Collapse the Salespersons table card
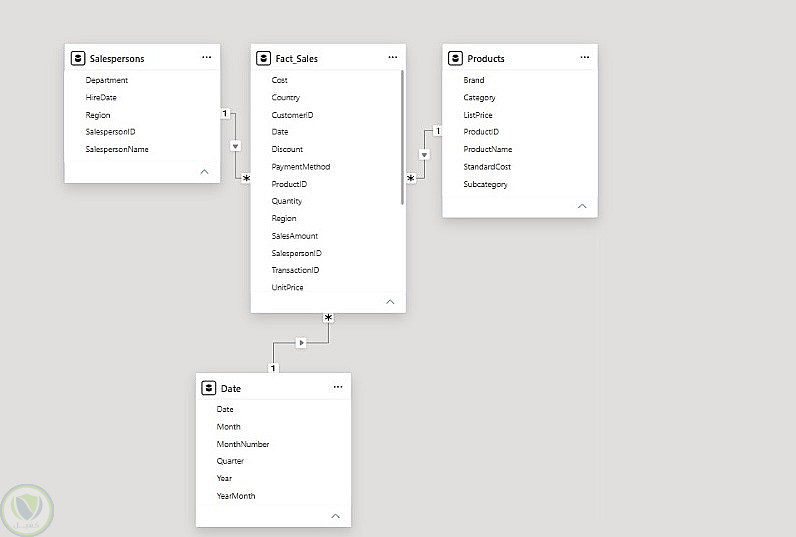 point(205,172)
